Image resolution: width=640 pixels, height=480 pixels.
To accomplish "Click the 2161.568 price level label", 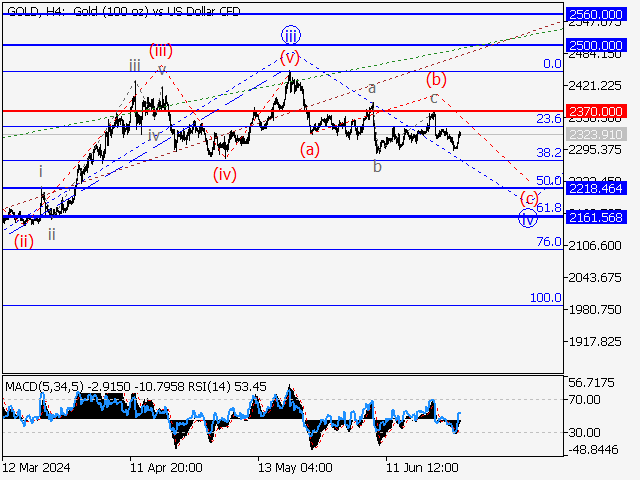I will (x=595, y=217).
